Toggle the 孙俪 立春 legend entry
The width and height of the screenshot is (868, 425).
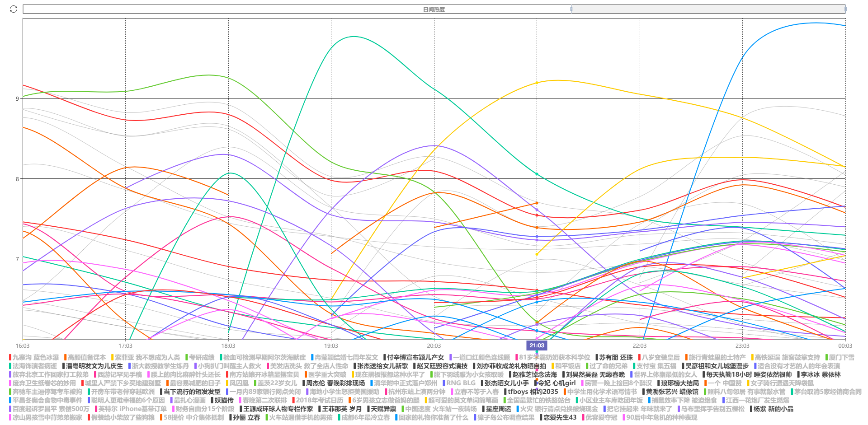click(245, 417)
